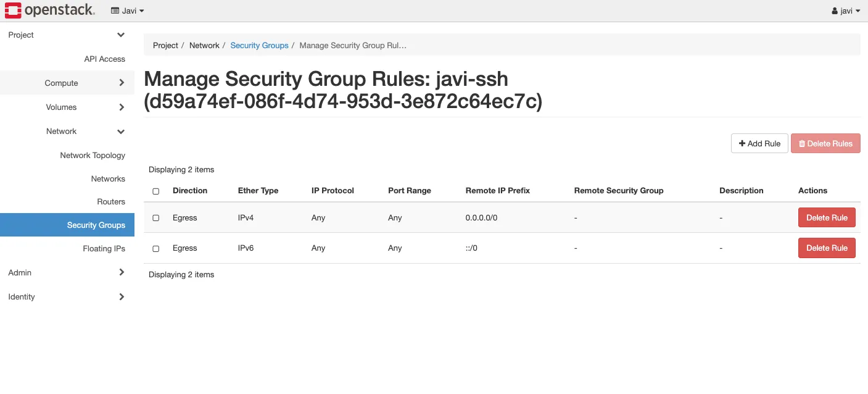Check the IPv6 egress rule checkbox
Screen dimensions: 868x394
155,248
